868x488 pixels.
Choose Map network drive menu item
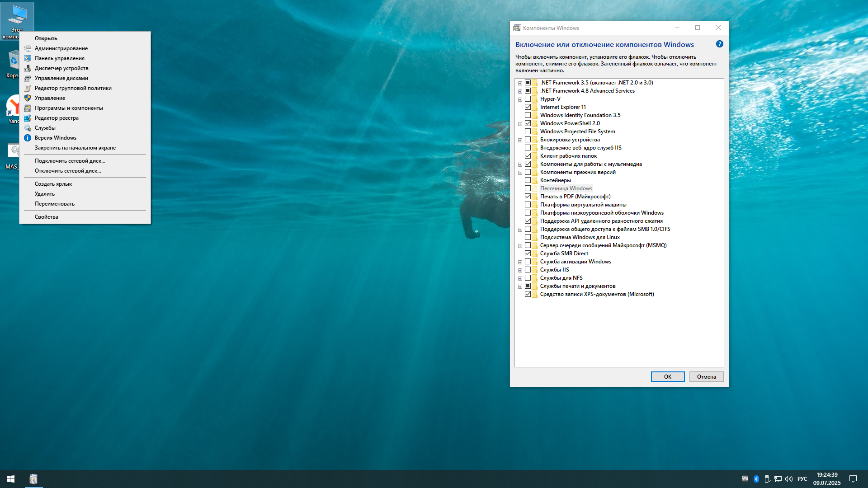coord(70,161)
